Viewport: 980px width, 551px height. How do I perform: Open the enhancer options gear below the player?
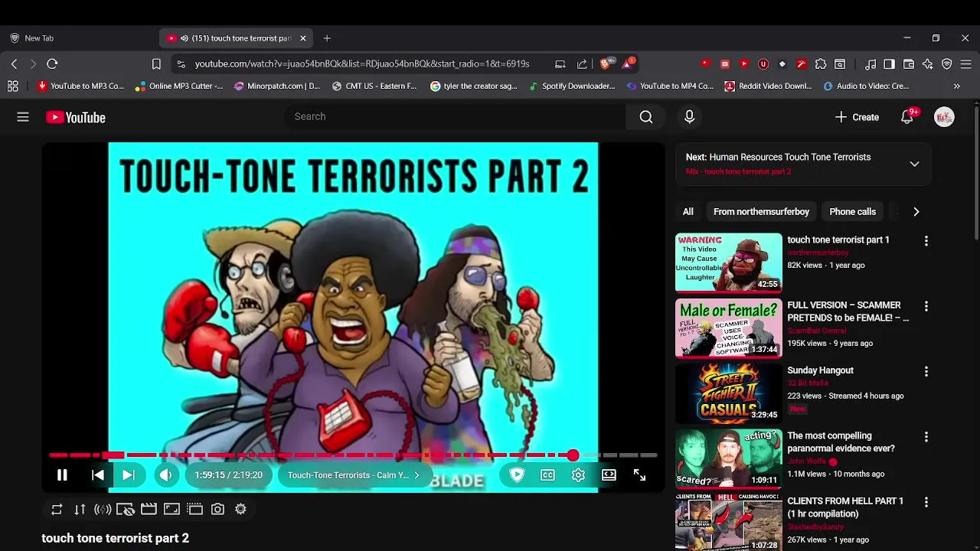[240, 509]
